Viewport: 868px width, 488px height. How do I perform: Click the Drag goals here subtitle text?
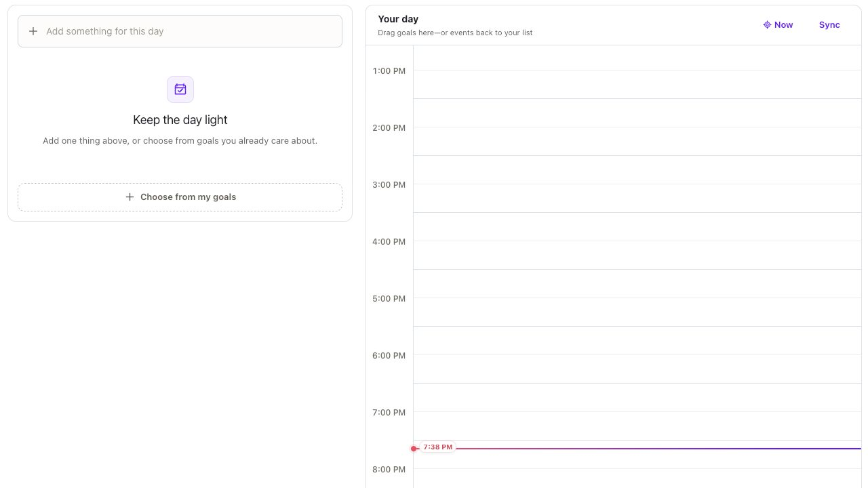pyautogui.click(x=455, y=33)
